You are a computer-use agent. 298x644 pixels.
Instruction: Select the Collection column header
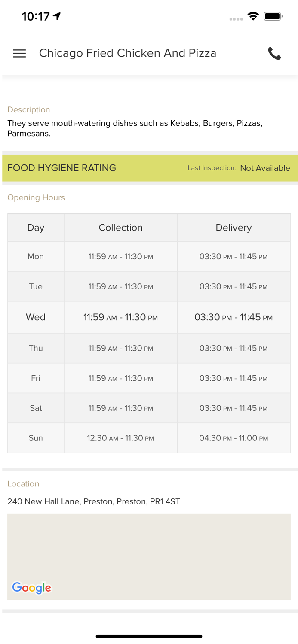120,228
